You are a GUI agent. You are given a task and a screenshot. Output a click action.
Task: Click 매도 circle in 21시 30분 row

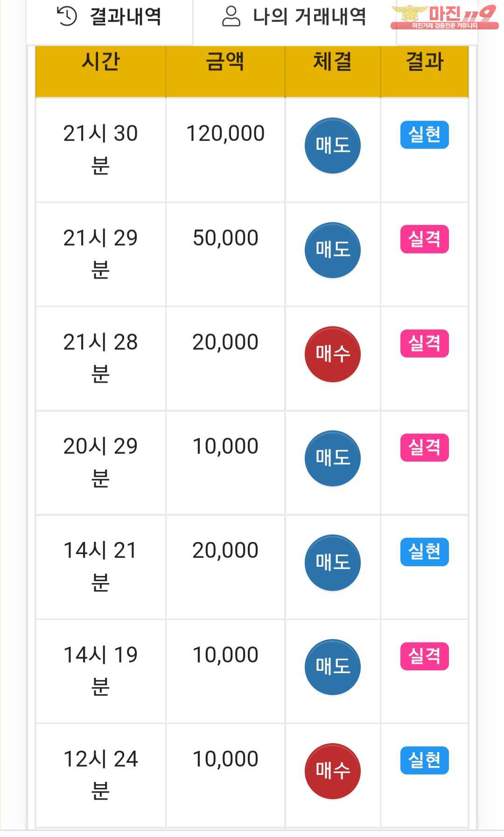tap(332, 146)
